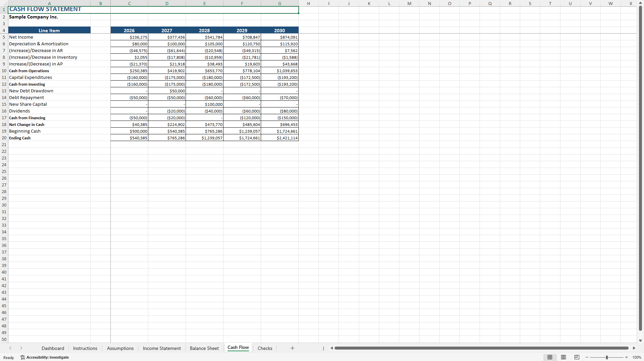Screen dimensions: 644x361
Task: Switch to Page Break Preview icon
Action: [x=577, y=357]
